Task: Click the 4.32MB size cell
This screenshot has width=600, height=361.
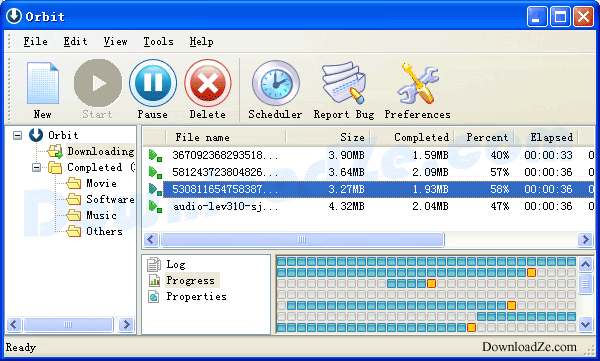Action: [346, 206]
